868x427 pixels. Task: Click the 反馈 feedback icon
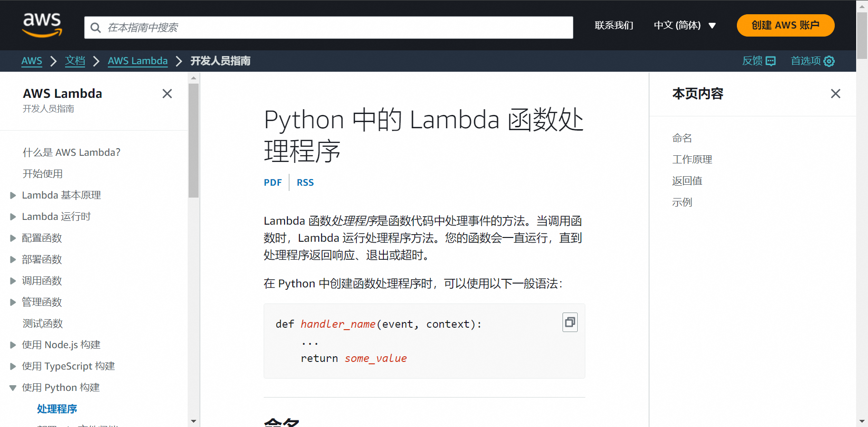[x=771, y=61]
